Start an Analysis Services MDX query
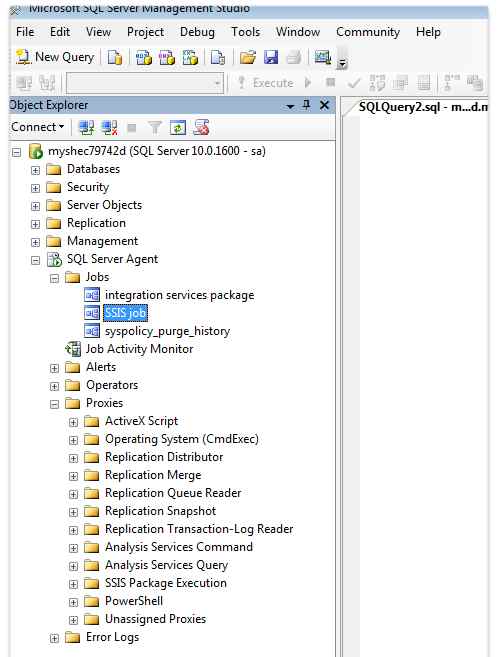This screenshot has height=657, width=498. click(144, 57)
